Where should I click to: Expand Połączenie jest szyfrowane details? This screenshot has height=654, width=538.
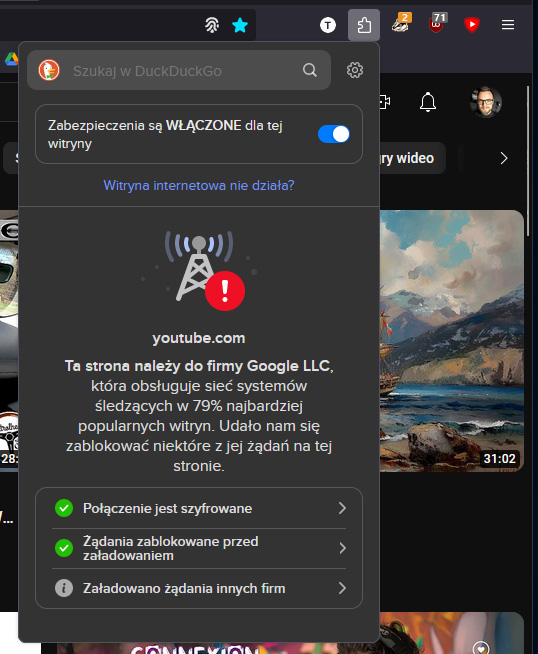click(x=199, y=508)
